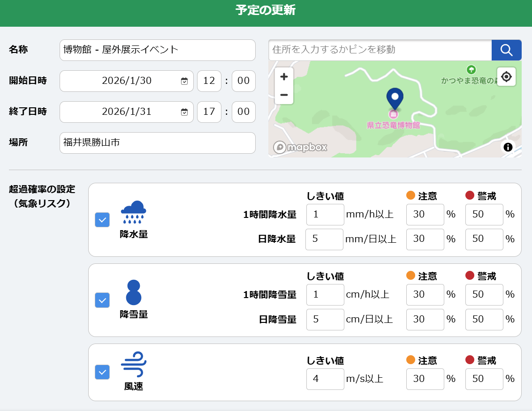Open the end date calendar picker

tap(184, 112)
